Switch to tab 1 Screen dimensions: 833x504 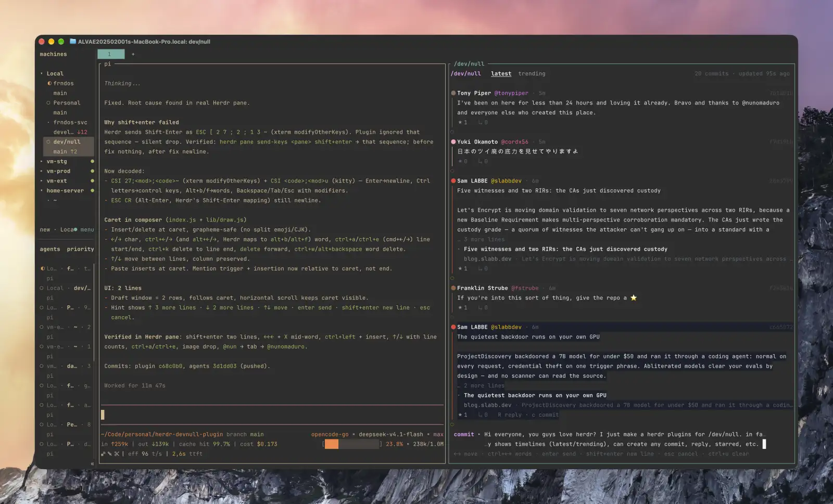tap(111, 54)
